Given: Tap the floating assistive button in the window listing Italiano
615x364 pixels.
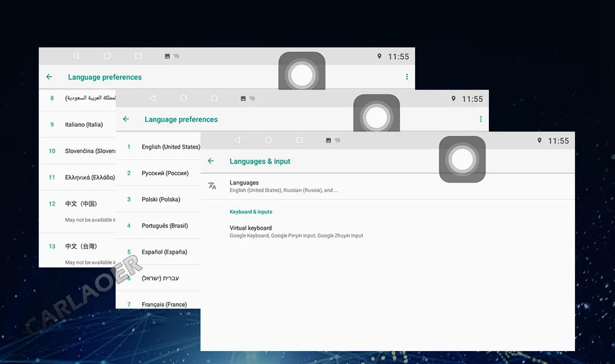Looking at the screenshot, I should pyautogui.click(x=301, y=71).
